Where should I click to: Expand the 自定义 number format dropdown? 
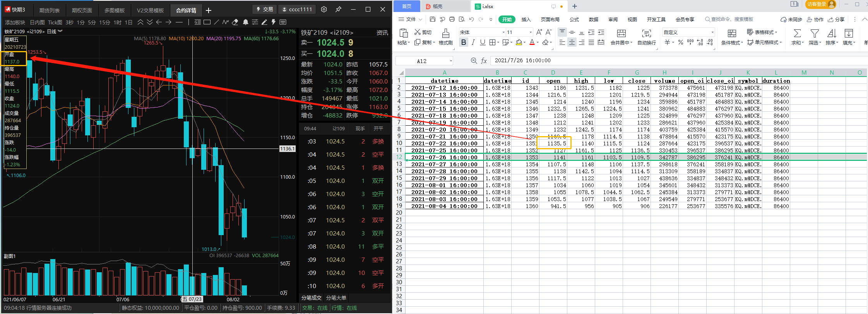[x=712, y=32]
